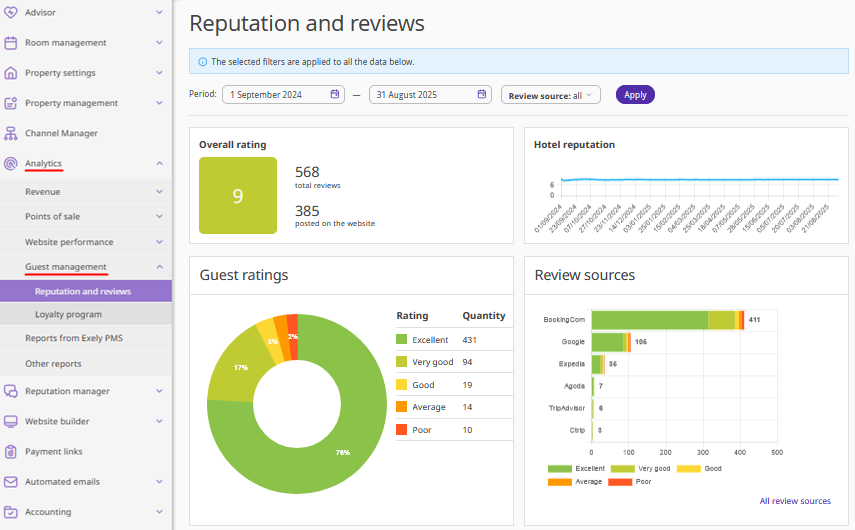Open calendar picker for start date

[x=335, y=95]
